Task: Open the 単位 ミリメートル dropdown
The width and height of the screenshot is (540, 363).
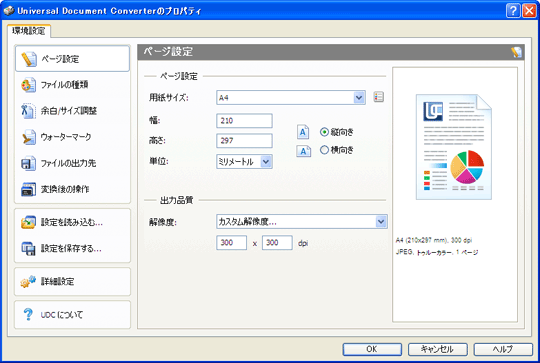Action: (244, 162)
